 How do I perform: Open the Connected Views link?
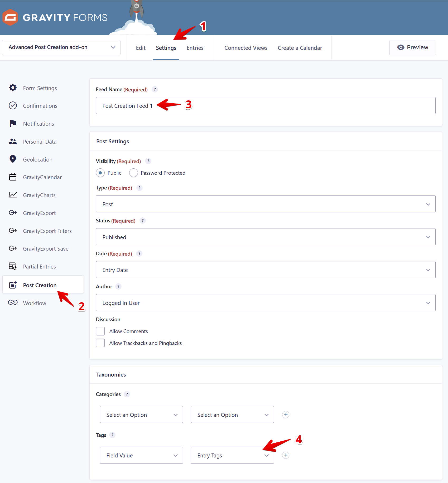[x=246, y=48]
